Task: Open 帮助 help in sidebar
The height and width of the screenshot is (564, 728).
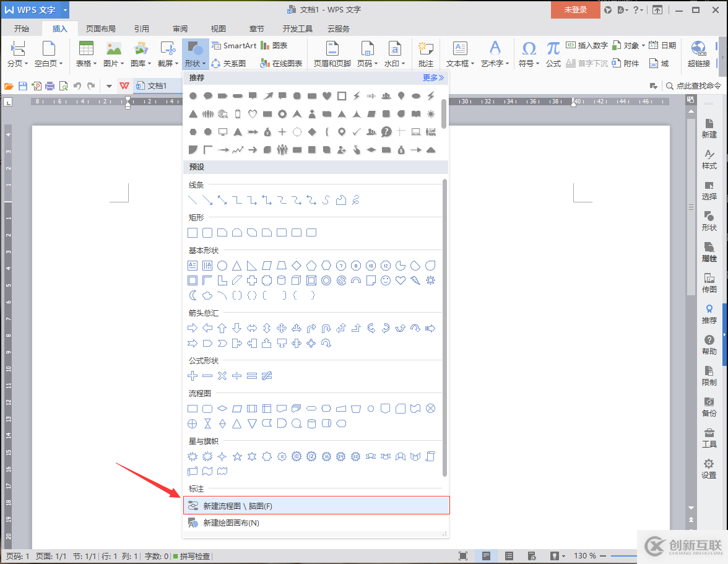Action: (709, 345)
